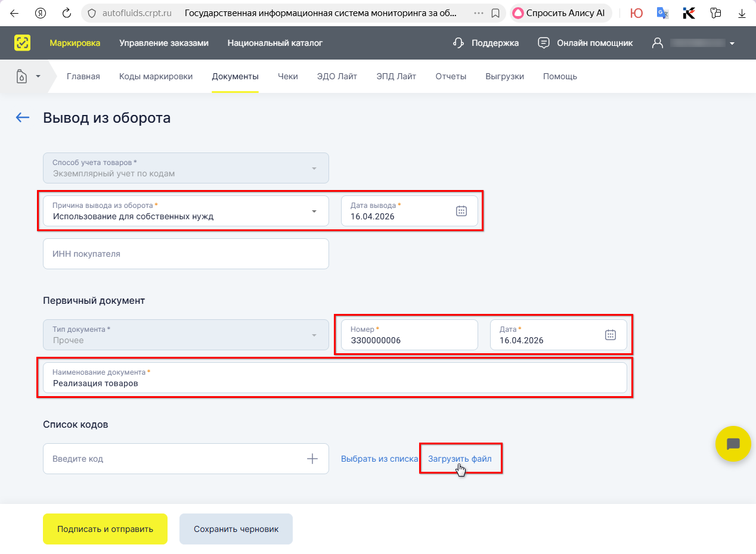Reload the page with browser refresh icon

[x=67, y=13]
